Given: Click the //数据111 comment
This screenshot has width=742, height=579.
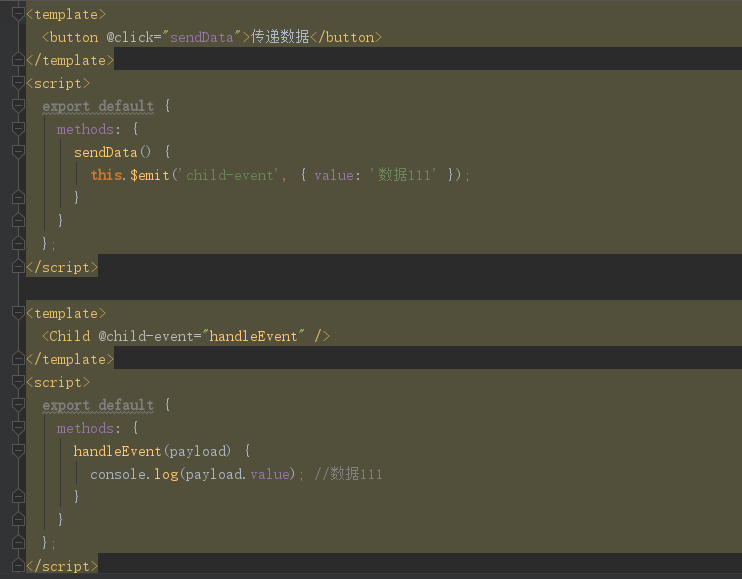Looking at the screenshot, I should 348,474.
